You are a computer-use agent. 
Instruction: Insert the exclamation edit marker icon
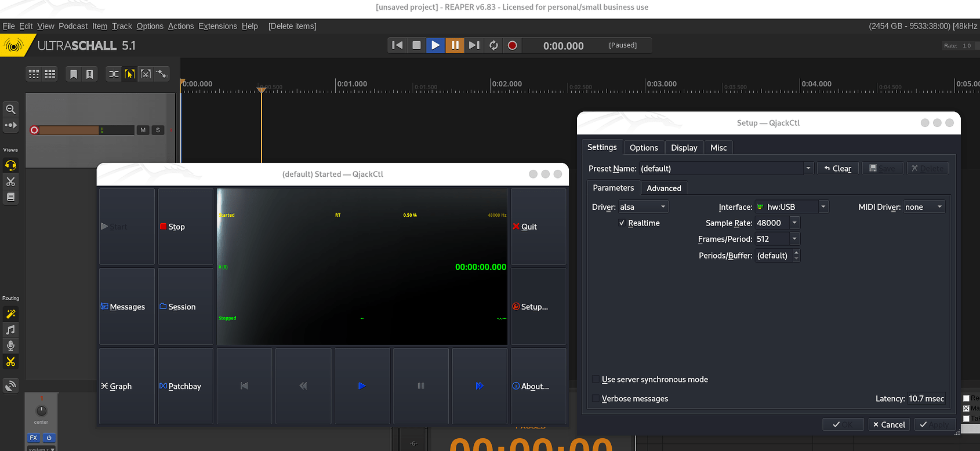click(89, 74)
